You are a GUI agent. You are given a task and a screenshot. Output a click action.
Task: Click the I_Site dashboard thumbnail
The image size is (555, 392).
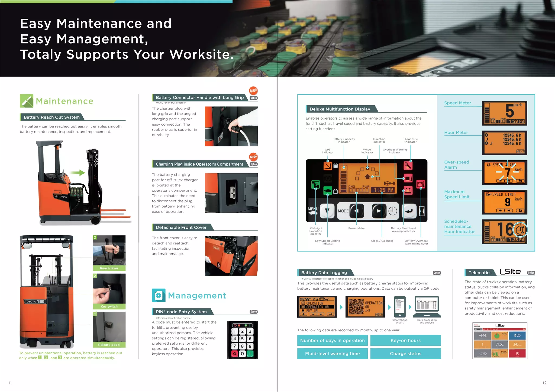coord(499,341)
